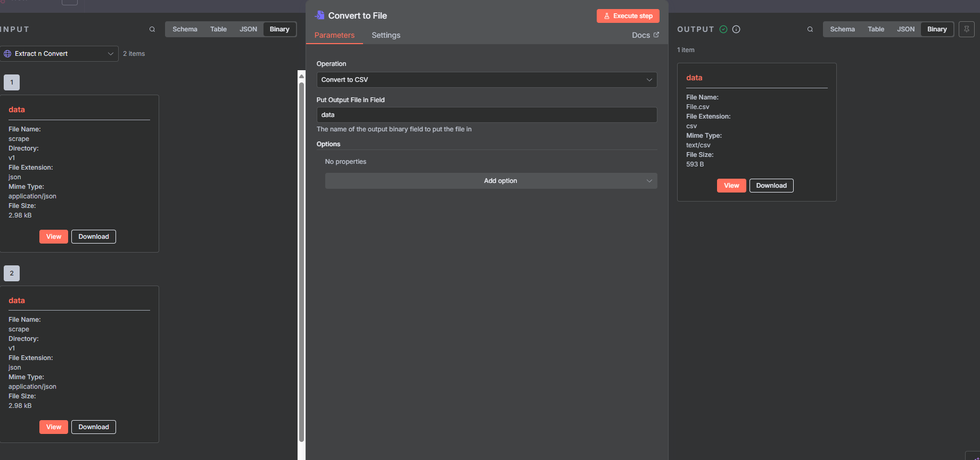This screenshot has width=980, height=460.
Task: Click the Put Output File in Field input
Action: (486, 115)
